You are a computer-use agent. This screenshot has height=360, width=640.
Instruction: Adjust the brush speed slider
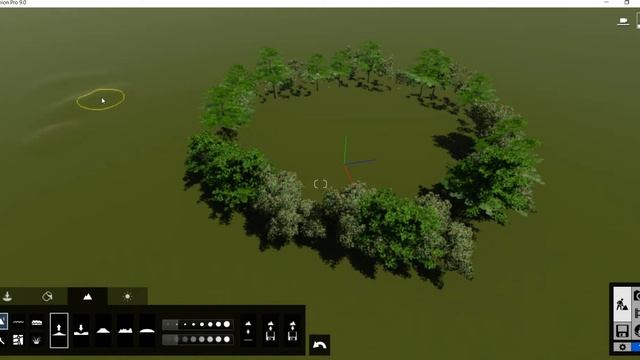[198, 339]
